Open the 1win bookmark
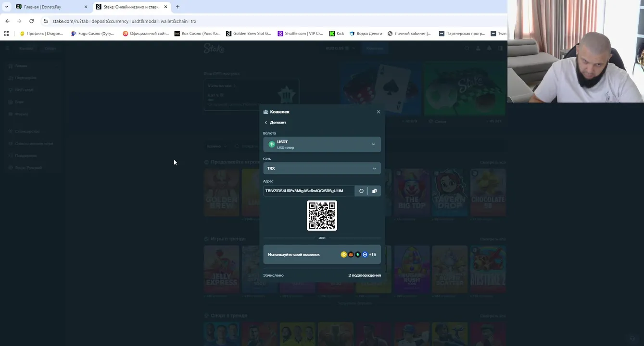 pyautogui.click(x=499, y=34)
